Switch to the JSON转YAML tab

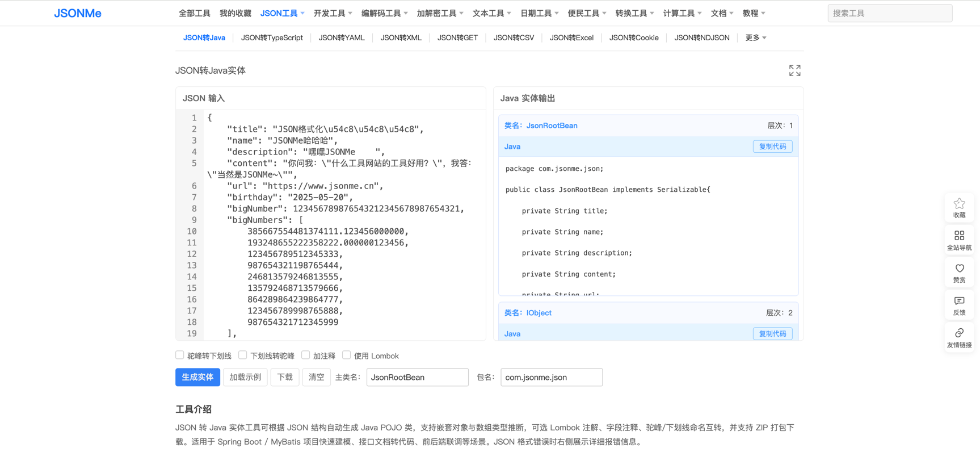[342, 37]
